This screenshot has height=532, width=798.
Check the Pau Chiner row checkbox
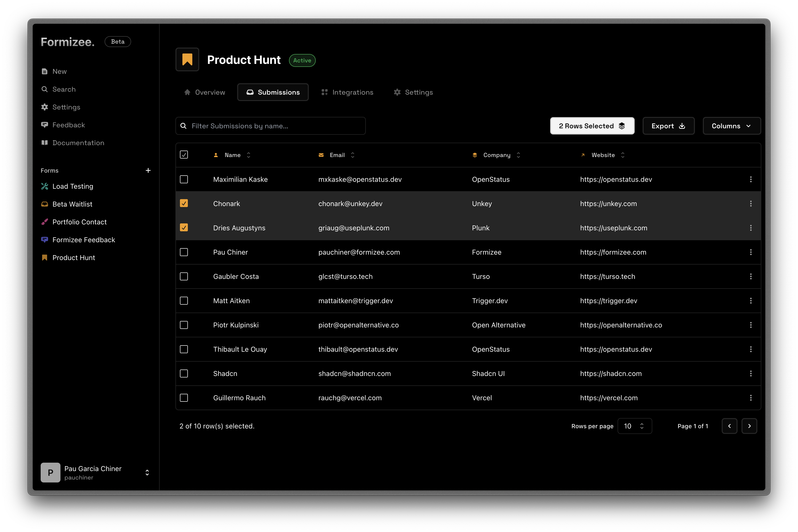point(184,252)
